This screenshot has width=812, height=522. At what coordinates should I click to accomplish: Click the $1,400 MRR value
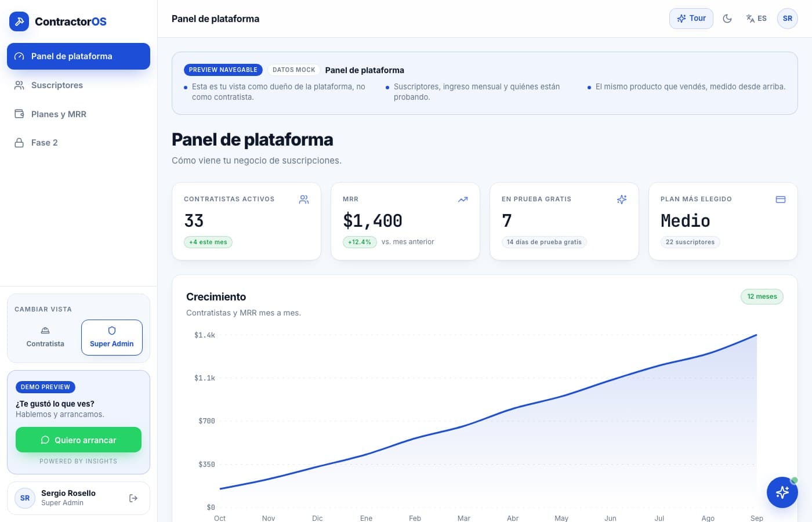tap(372, 221)
